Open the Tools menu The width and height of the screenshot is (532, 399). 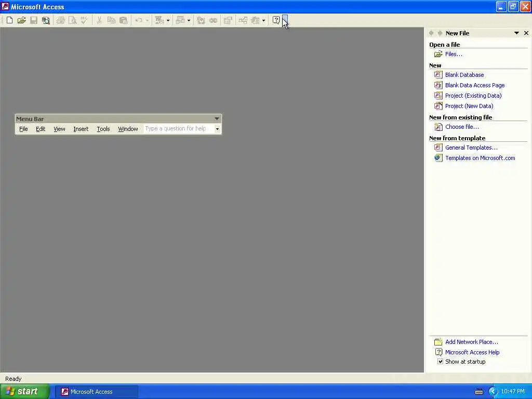coord(103,129)
